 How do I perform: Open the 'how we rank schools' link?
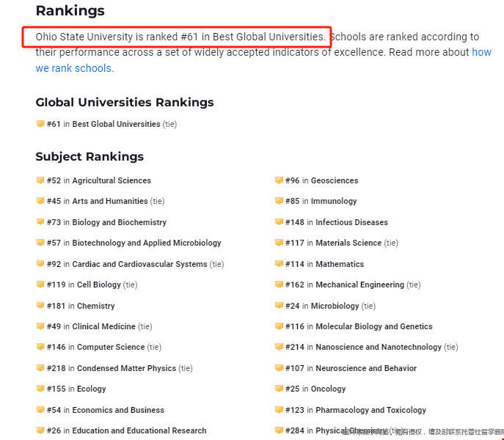pyautogui.click(x=73, y=68)
